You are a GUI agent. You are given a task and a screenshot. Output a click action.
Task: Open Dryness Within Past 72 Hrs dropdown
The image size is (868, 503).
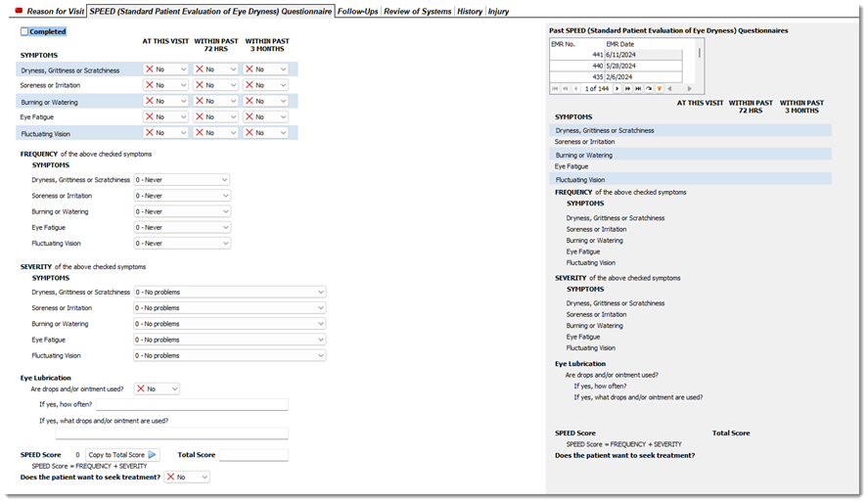[216, 69]
